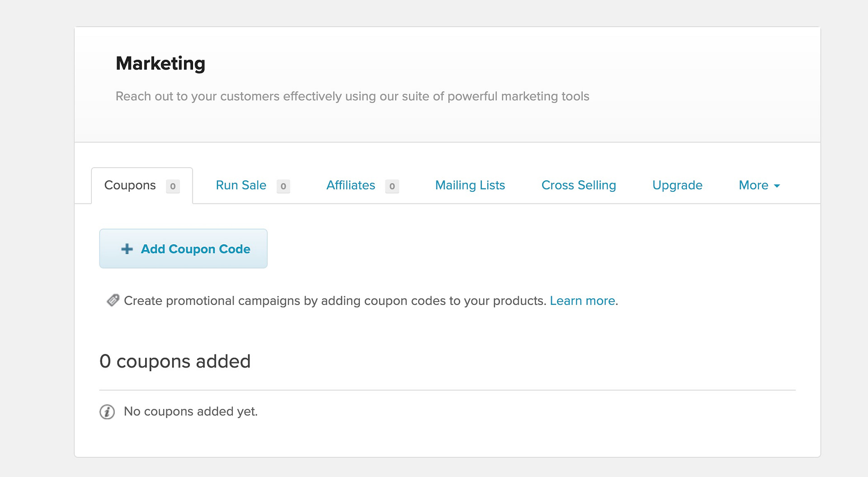Click the Affiliates count badge
The image size is (868, 477).
point(392,186)
